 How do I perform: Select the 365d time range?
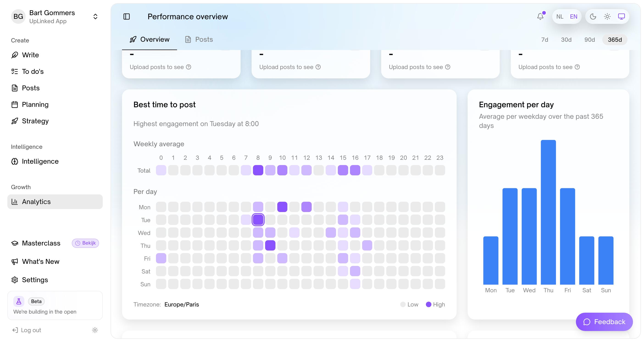tap(615, 40)
